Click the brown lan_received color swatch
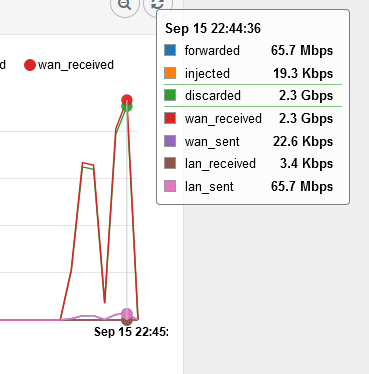The image size is (369, 374). point(170,163)
